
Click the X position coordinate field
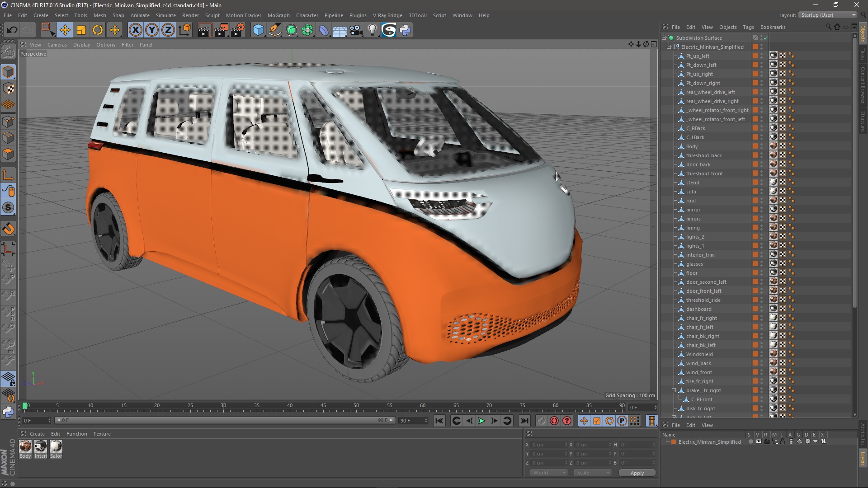pos(549,445)
